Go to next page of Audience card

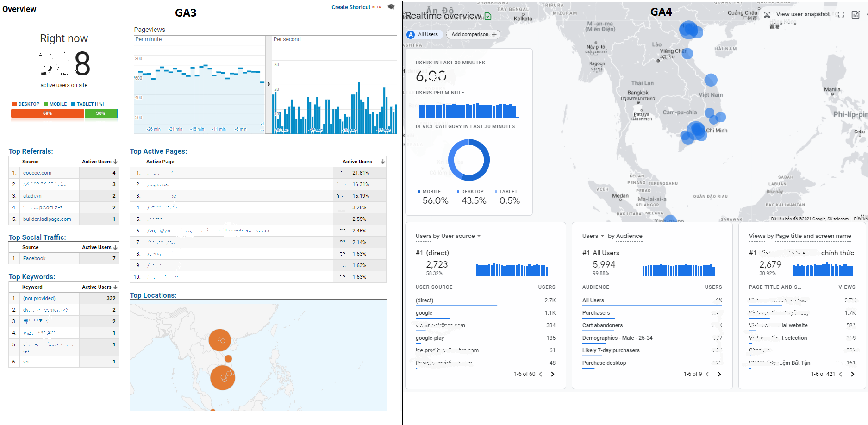[719, 374]
